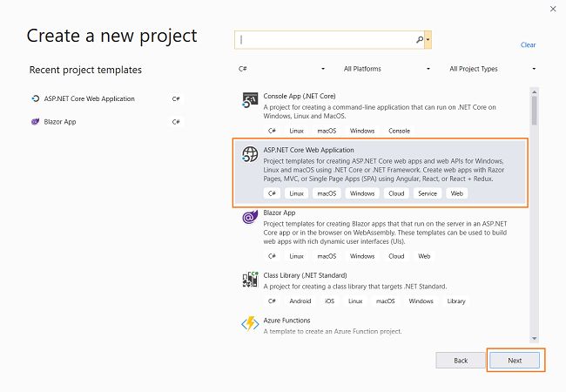The width and height of the screenshot is (566, 392).
Task: Click the C# tag under Console App
Action: tap(272, 131)
